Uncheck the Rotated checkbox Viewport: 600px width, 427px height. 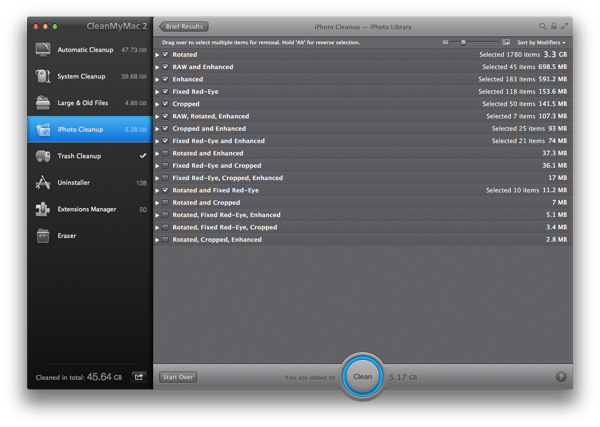tap(165, 55)
